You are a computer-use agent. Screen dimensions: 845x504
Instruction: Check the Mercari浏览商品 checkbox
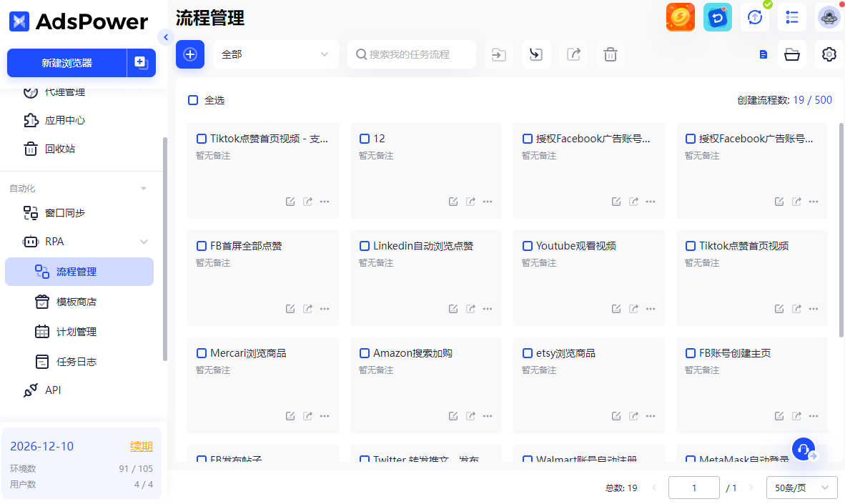tap(202, 353)
